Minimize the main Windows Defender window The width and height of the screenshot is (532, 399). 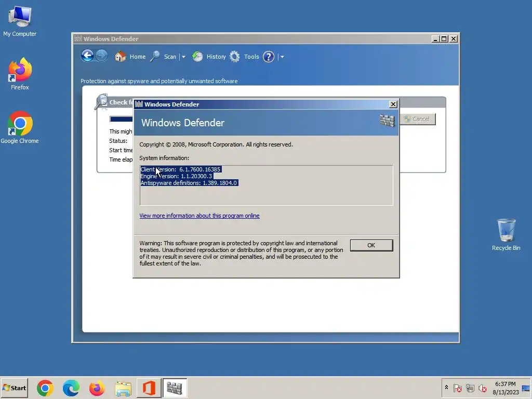pyautogui.click(x=435, y=39)
